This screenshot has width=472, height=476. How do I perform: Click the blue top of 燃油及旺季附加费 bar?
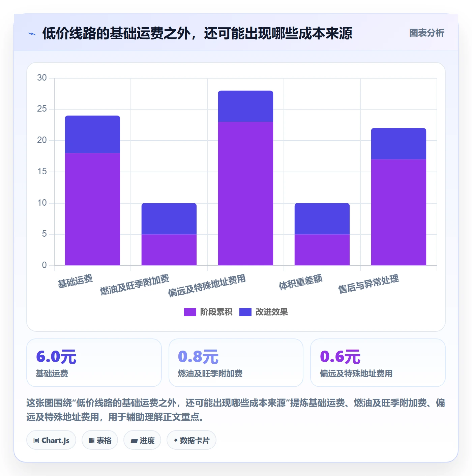tap(169, 219)
